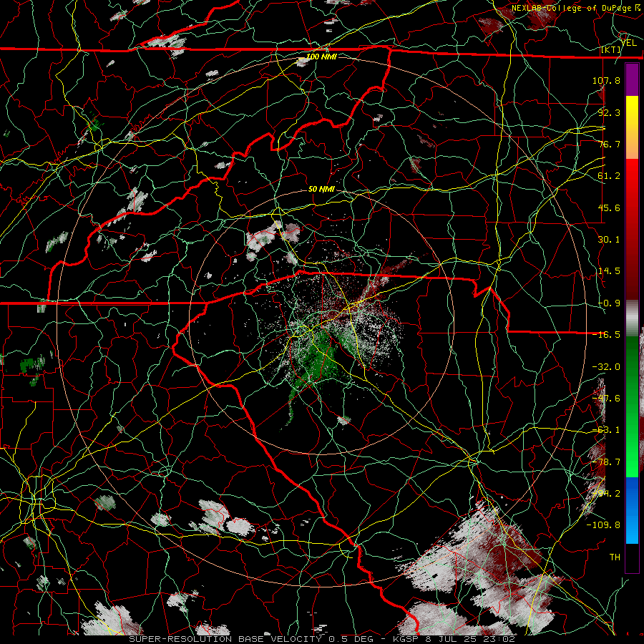Select the -78.7 scale value
Image resolution: width=644 pixels, height=644 pixels.
pos(606,462)
